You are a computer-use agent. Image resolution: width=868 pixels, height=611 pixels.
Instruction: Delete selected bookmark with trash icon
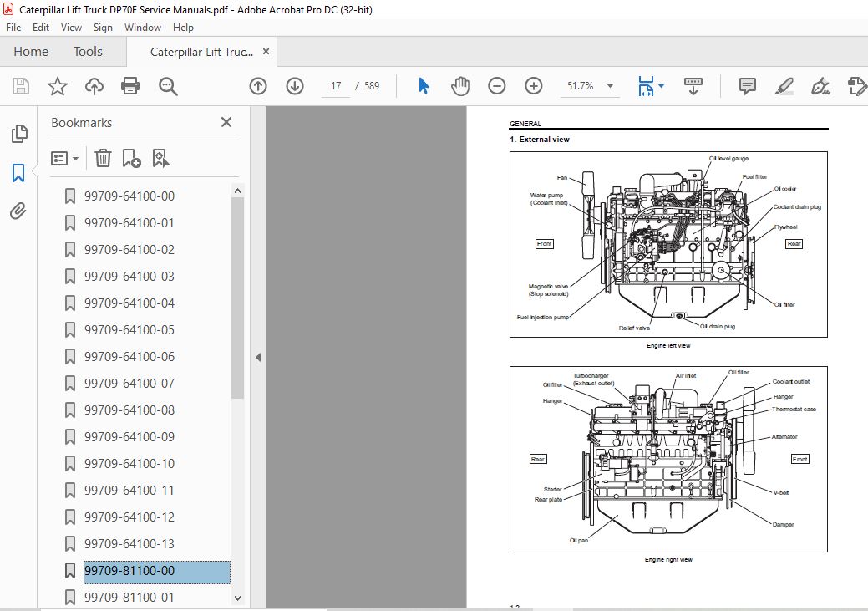[103, 159]
